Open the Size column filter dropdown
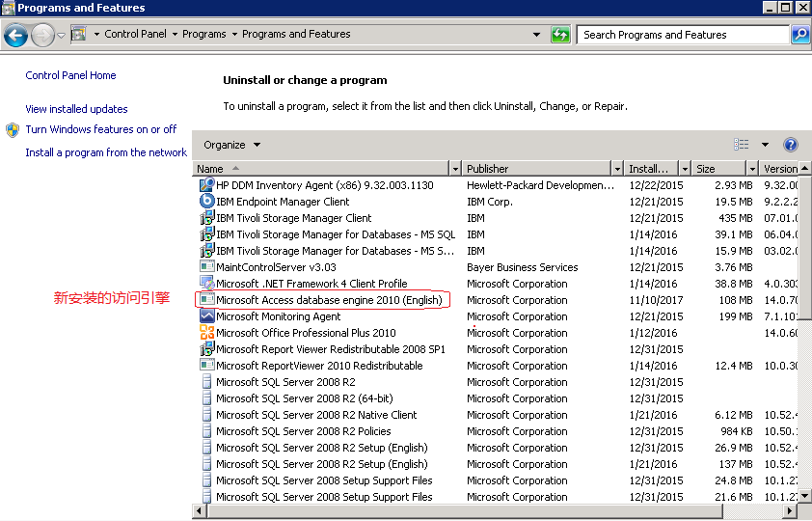Image resolution: width=812 pixels, height=521 pixels. click(752, 168)
